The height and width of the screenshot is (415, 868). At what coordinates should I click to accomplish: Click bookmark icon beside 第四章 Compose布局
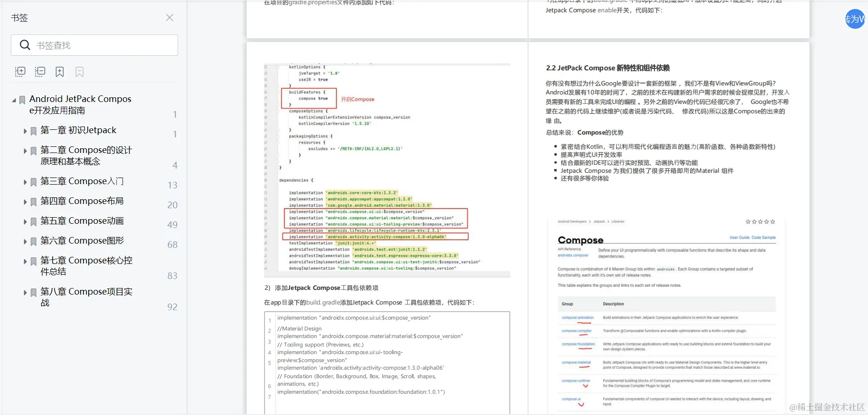point(34,202)
